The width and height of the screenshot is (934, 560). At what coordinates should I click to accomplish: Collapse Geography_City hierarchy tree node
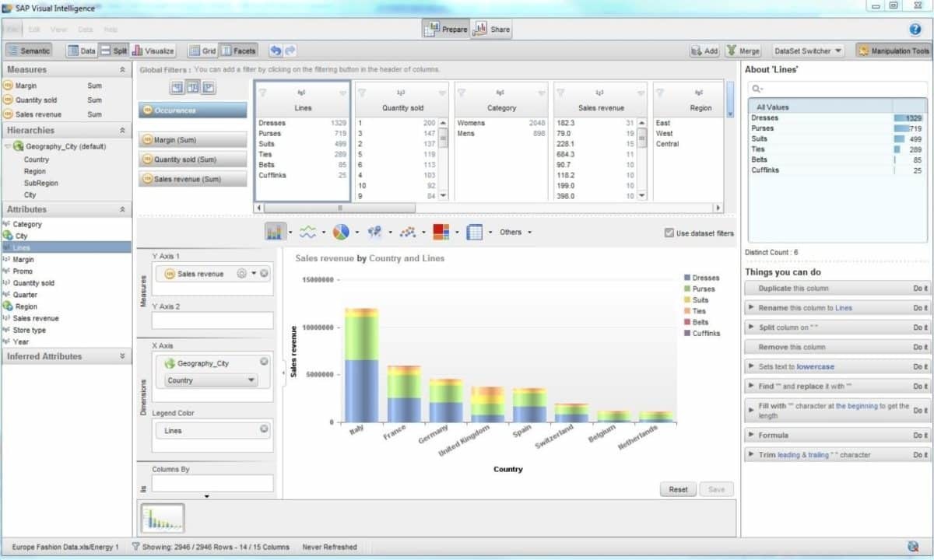pyautogui.click(x=8, y=146)
